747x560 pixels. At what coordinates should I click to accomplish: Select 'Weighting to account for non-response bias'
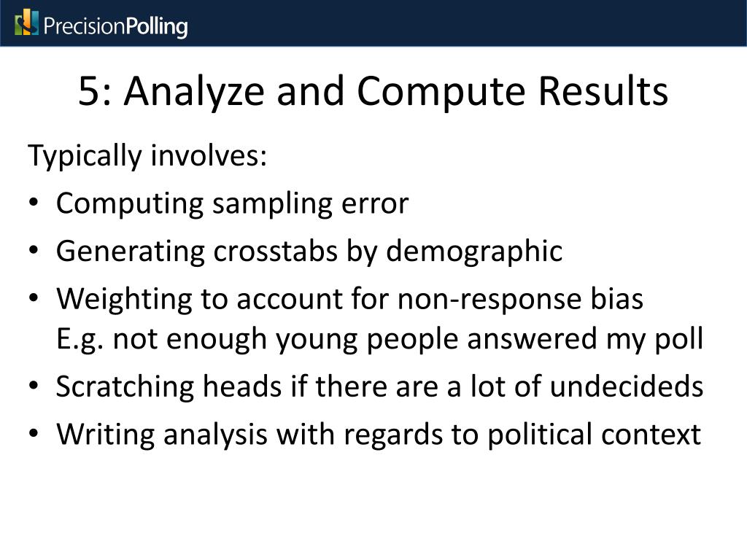coord(349,300)
